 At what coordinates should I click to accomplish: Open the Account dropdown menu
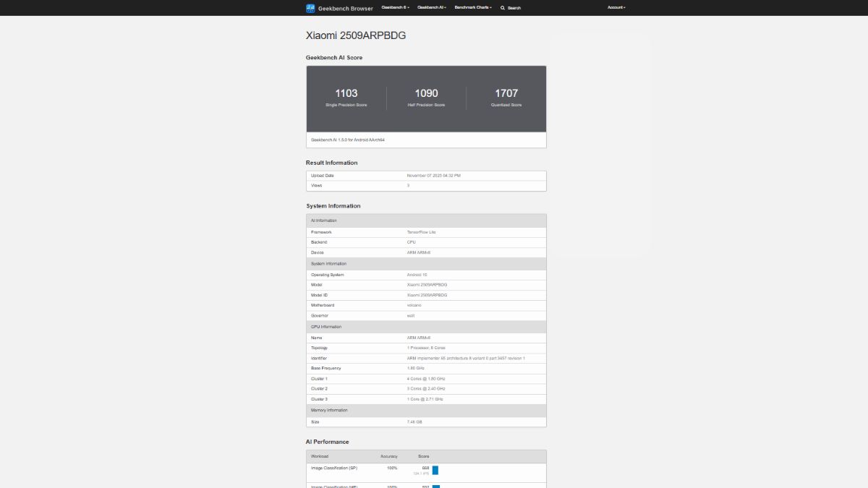616,7
